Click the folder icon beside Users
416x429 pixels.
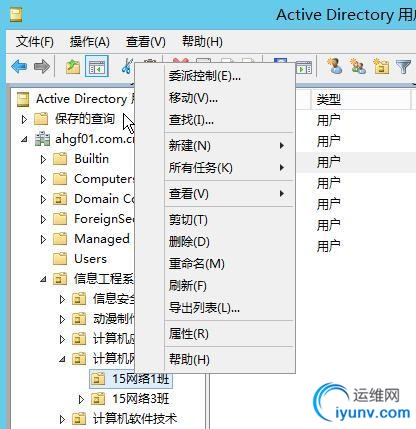tap(60, 259)
